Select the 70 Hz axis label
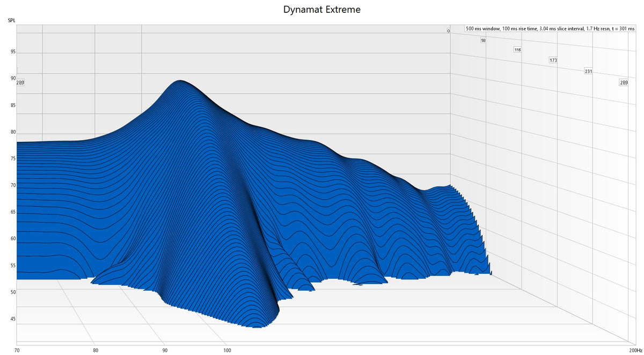The image size is (644, 355). (18, 350)
